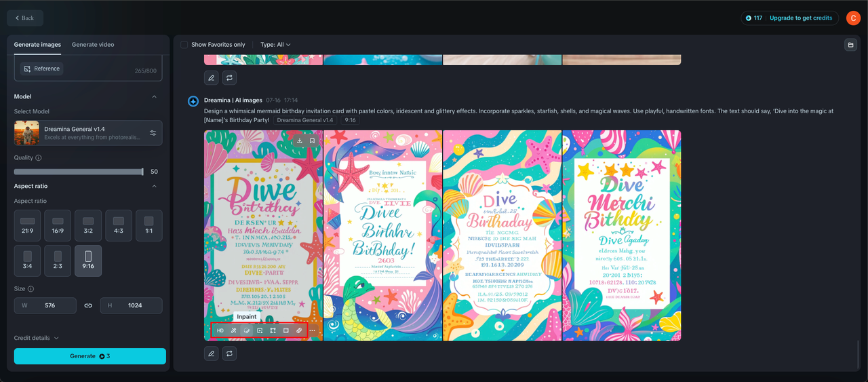
Task: Click the regenerate loop icon below mermaid images
Action: pyautogui.click(x=230, y=354)
